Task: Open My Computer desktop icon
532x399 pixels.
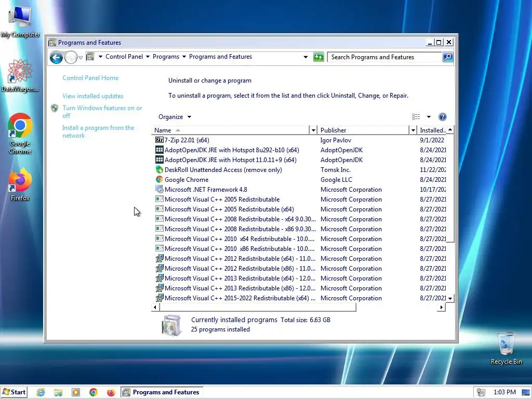Action: click(x=20, y=21)
